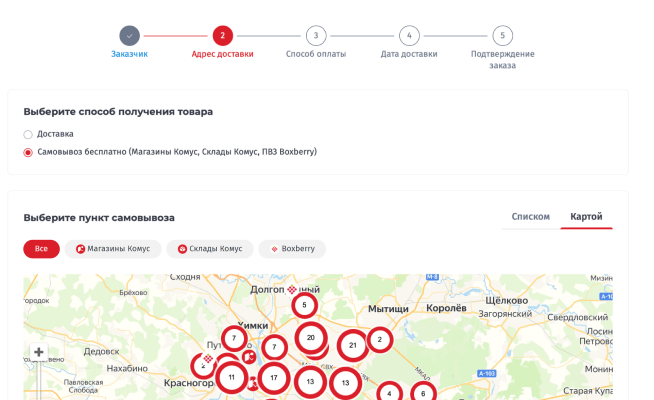
Task: Open the map cluster with 5 points
Action: coord(304,305)
